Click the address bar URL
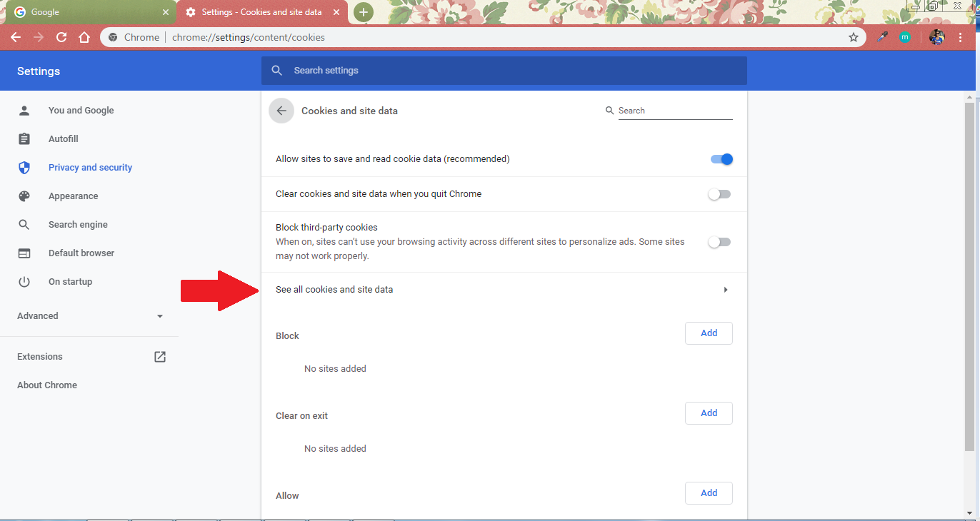The height and width of the screenshot is (521, 980). (x=249, y=37)
